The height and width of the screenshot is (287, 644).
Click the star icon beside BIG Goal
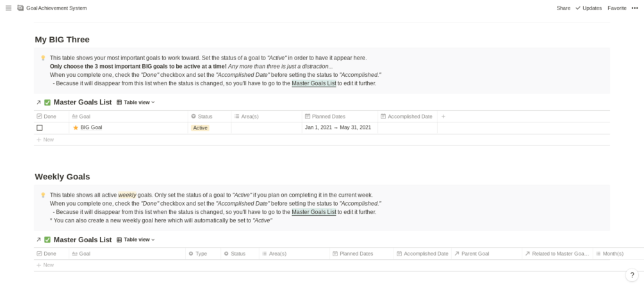point(76,127)
